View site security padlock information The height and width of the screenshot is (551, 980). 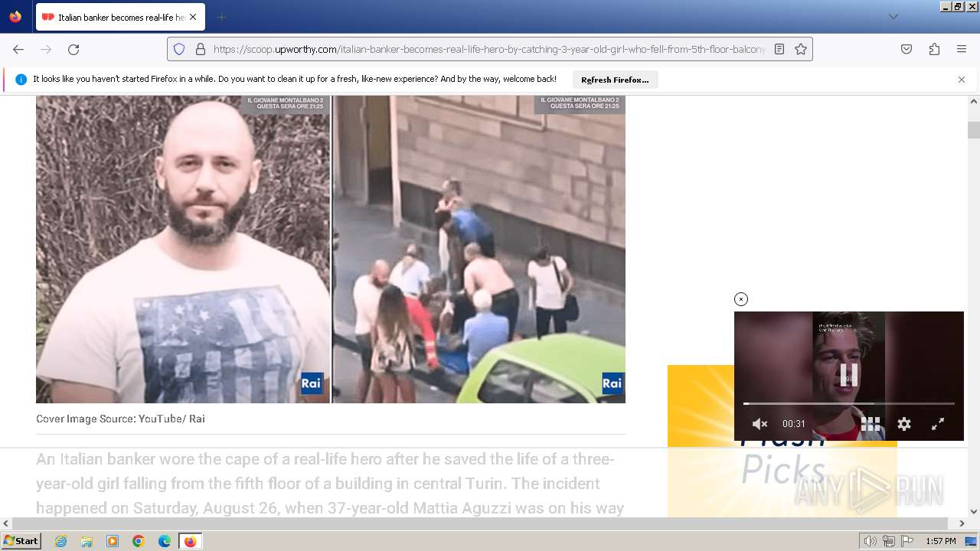pyautogui.click(x=201, y=49)
